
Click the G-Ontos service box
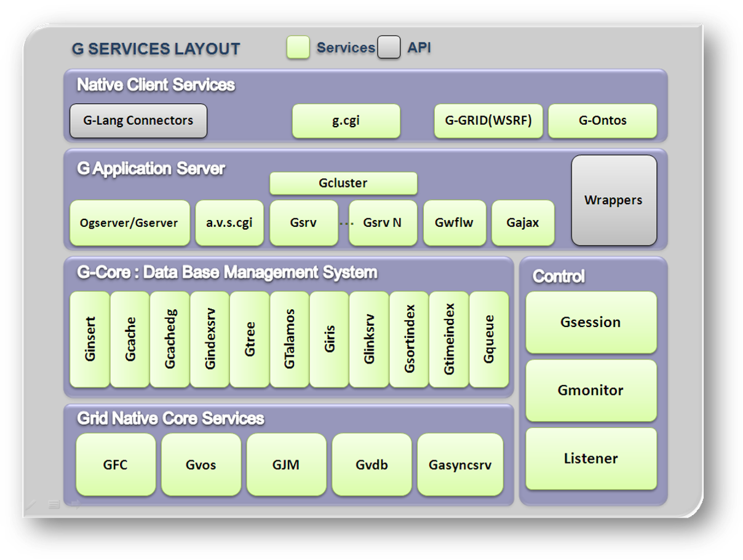[602, 121]
